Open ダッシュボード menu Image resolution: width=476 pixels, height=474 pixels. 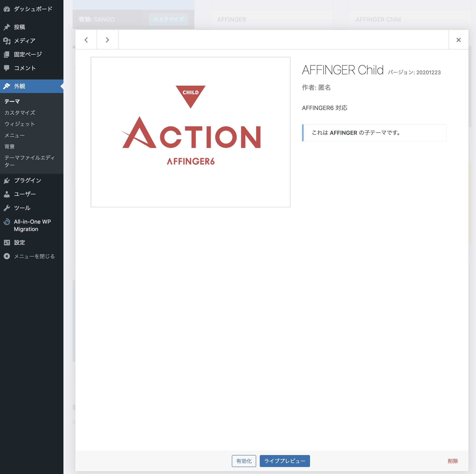click(32, 9)
